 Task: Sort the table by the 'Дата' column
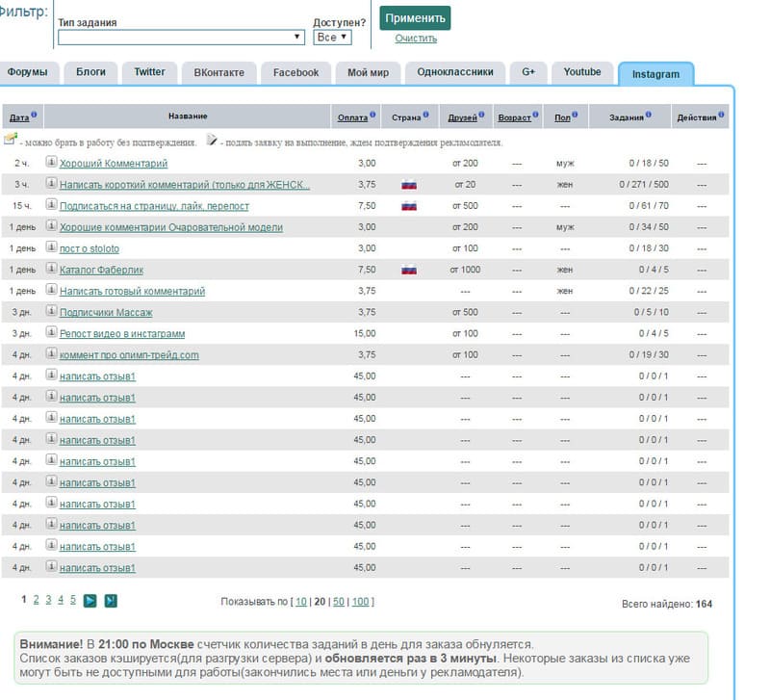18,117
